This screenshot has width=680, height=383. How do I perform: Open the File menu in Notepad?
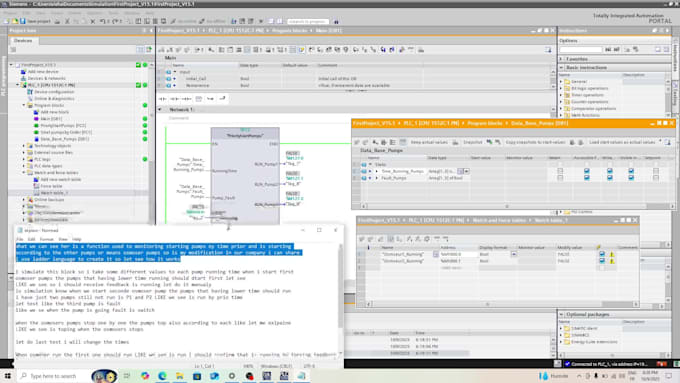click(x=20, y=239)
